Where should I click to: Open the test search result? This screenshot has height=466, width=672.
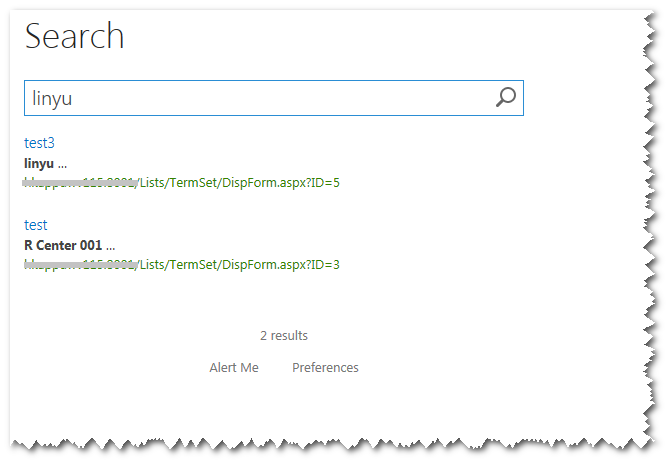(x=36, y=225)
